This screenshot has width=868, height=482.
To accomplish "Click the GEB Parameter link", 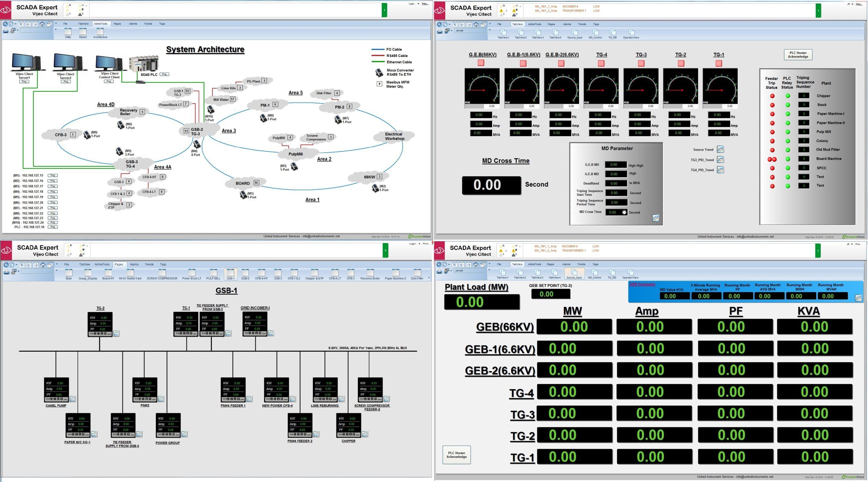I will coord(642,284).
